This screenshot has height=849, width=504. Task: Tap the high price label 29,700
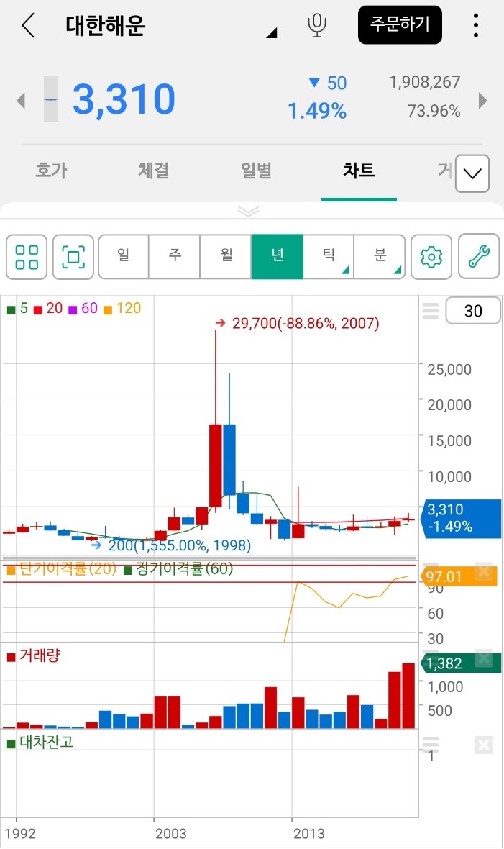pos(306,324)
